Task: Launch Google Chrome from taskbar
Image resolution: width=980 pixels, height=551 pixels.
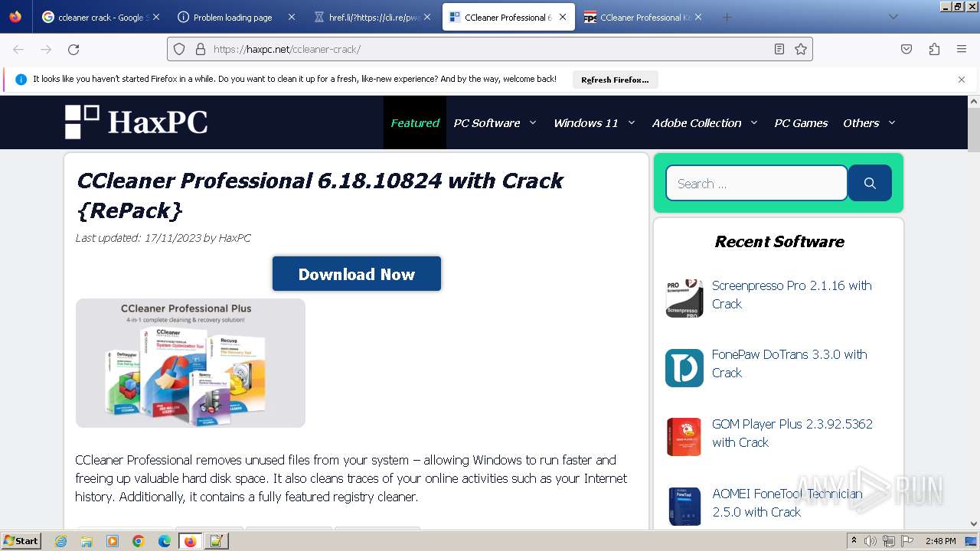Action: coord(139,541)
